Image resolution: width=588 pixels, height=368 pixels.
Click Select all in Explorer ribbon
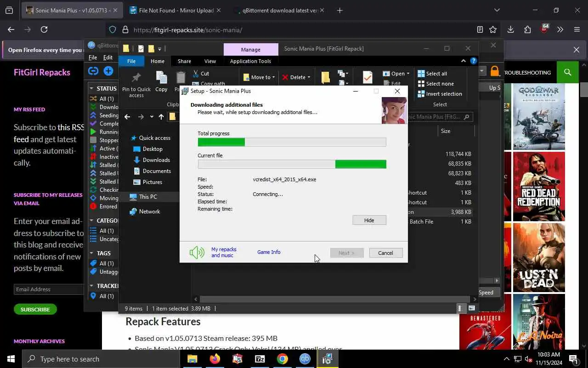point(432,74)
